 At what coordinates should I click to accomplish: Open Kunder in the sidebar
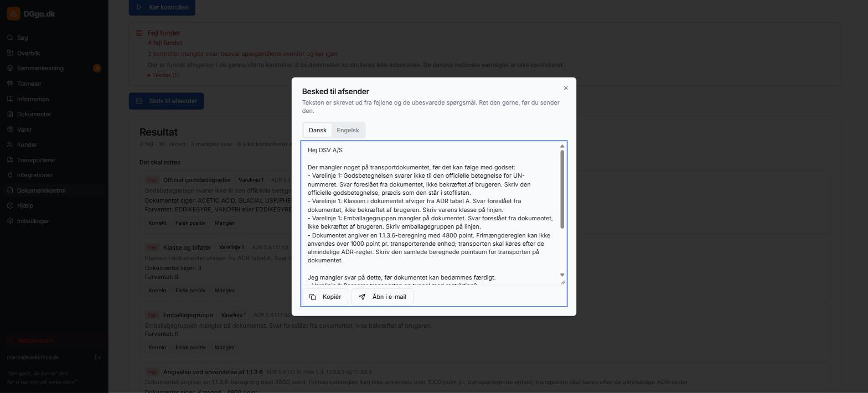point(54,144)
